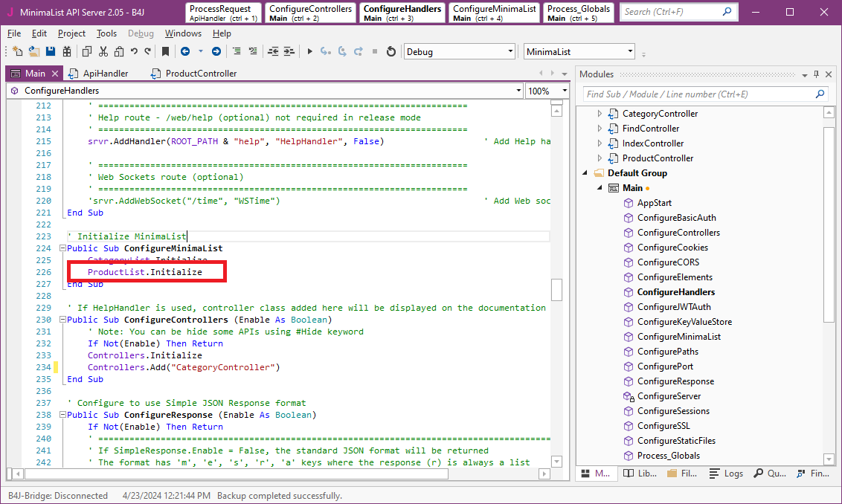Jump to ConfigureControllers quick link at top

coord(310,13)
